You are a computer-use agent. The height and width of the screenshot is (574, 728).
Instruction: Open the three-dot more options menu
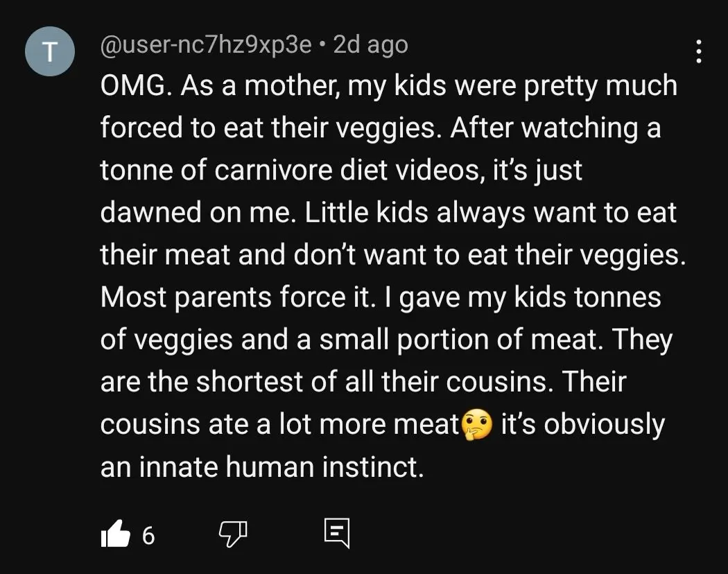click(x=698, y=52)
